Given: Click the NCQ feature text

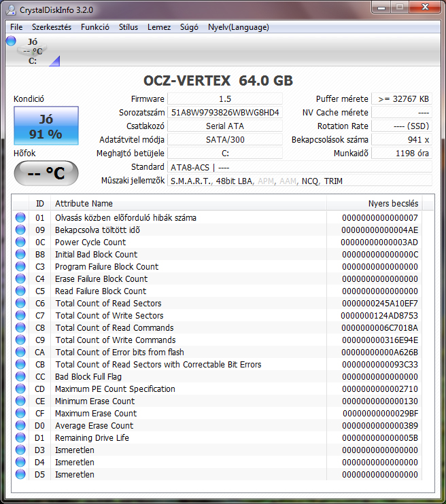Looking at the screenshot, I should tap(310, 181).
